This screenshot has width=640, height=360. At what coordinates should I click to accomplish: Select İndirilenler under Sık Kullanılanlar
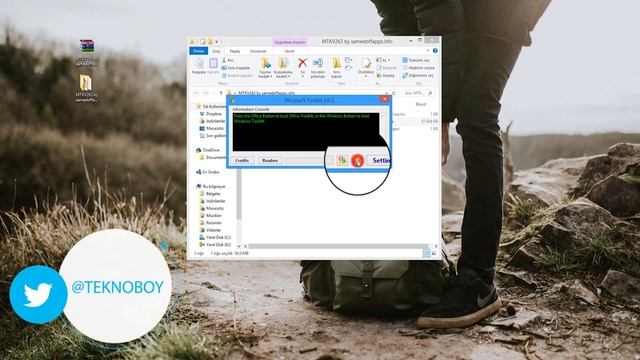(213, 121)
